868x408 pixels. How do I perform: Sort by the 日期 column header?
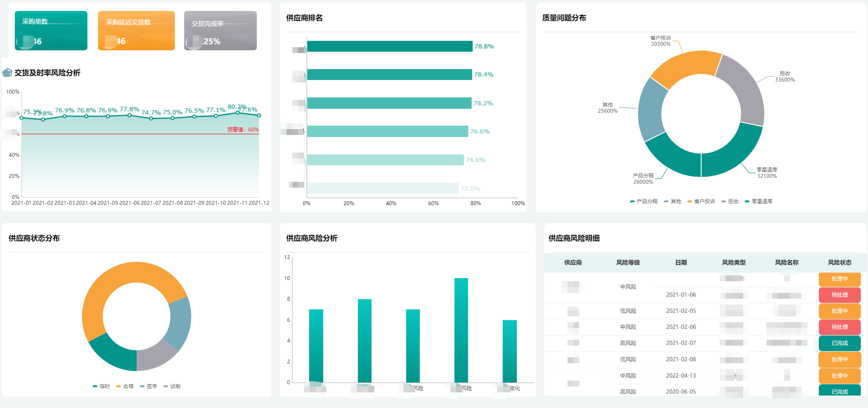coord(681,263)
